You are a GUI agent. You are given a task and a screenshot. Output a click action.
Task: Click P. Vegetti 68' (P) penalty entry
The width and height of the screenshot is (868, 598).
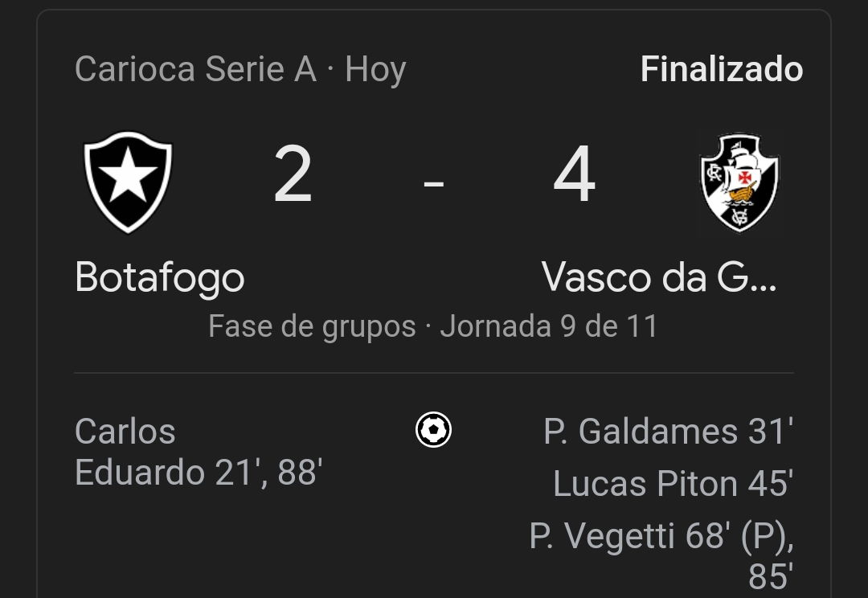661,537
